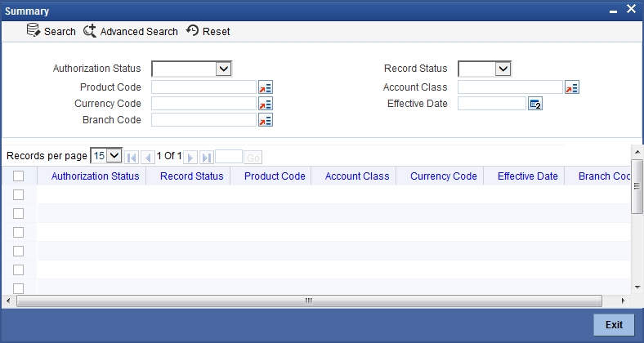Click the horizontal scrollbar thumb
Viewport: 644px width, 343px height.
pyautogui.click(x=309, y=301)
